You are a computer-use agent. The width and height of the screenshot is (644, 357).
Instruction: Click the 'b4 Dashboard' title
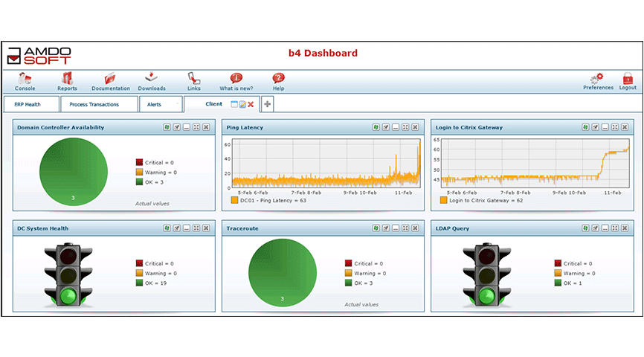point(323,53)
